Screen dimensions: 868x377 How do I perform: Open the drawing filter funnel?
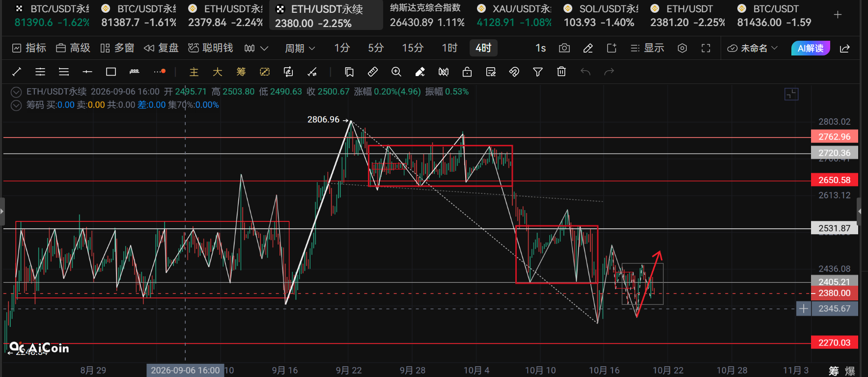pos(538,72)
